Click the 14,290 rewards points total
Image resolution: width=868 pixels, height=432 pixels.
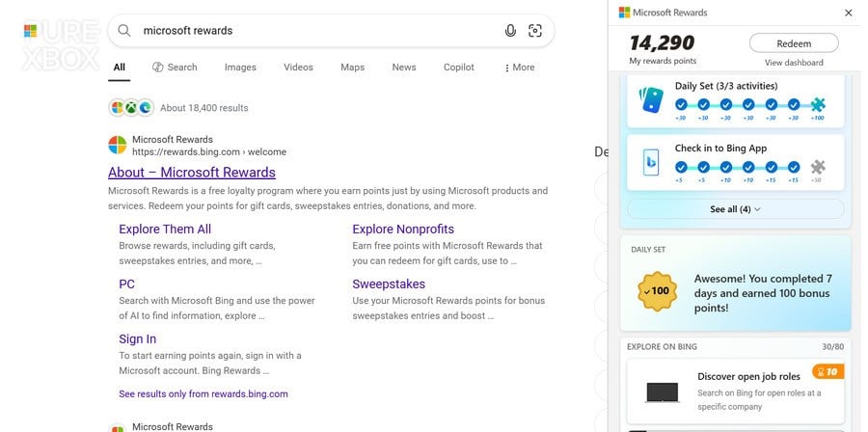point(662,42)
